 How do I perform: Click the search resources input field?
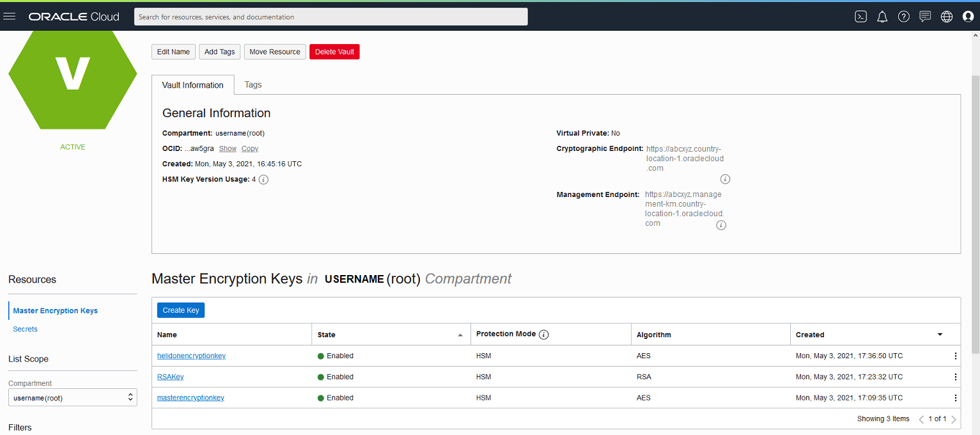(331, 17)
